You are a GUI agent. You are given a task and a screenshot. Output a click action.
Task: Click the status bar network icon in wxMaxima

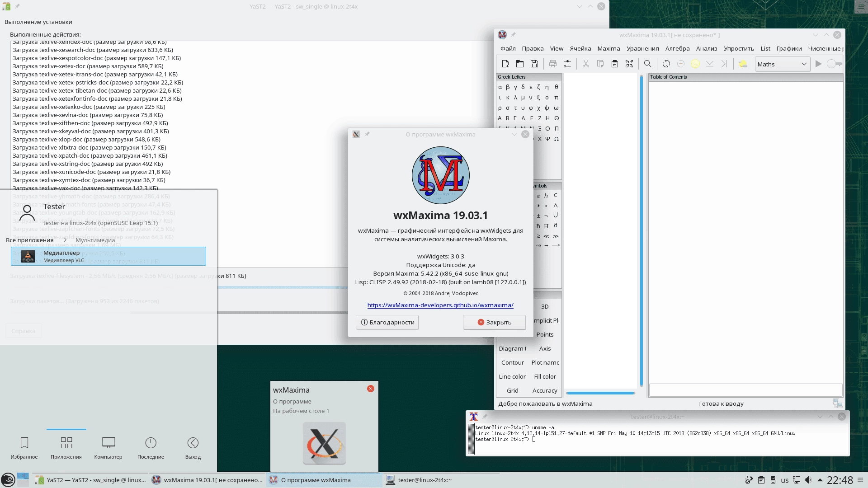(838, 404)
